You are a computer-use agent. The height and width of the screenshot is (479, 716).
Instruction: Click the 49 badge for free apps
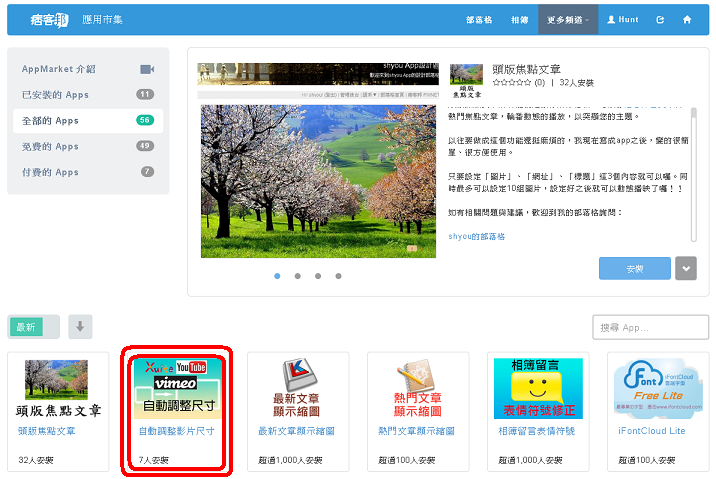145,146
